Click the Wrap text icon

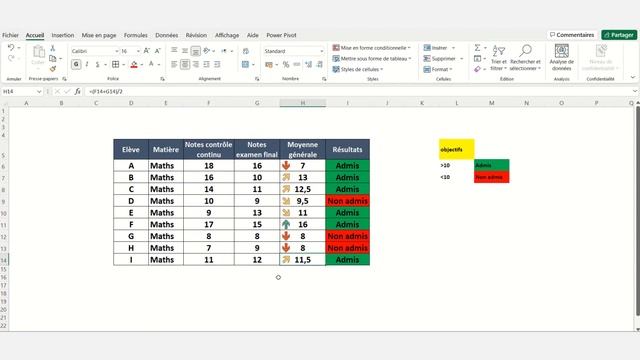pos(246,51)
